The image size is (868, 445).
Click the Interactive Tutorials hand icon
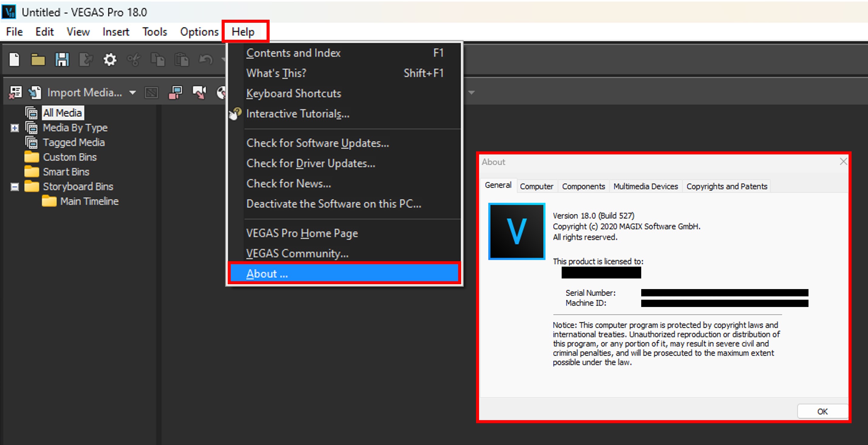click(235, 113)
